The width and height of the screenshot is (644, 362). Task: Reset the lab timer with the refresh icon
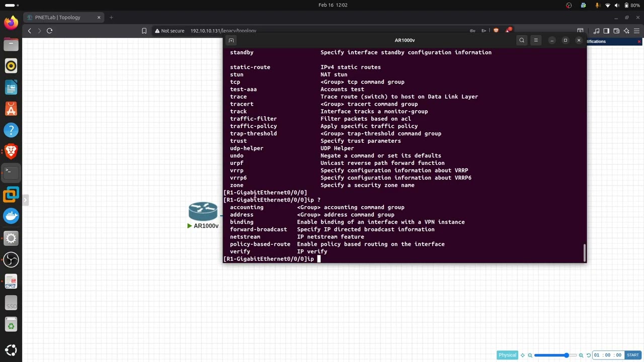(x=589, y=355)
